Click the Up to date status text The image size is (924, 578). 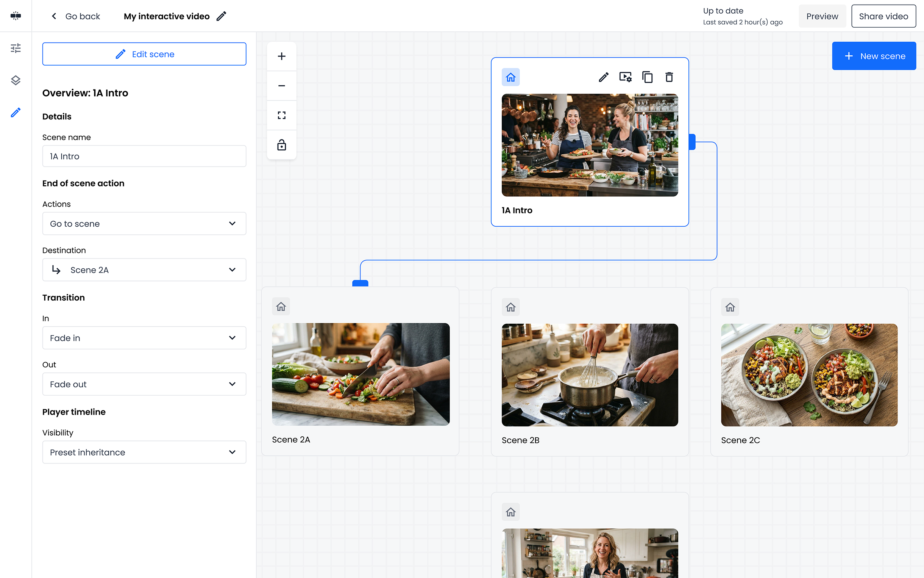[723, 11]
